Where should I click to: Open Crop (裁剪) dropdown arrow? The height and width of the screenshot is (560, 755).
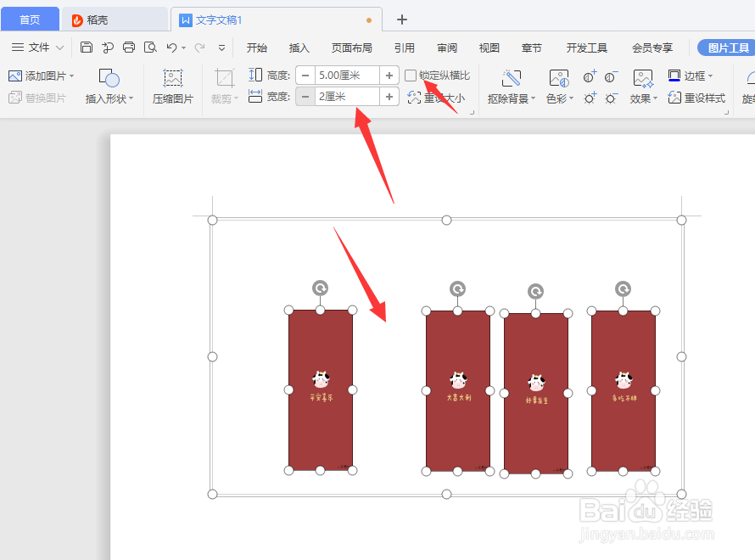pos(237,98)
